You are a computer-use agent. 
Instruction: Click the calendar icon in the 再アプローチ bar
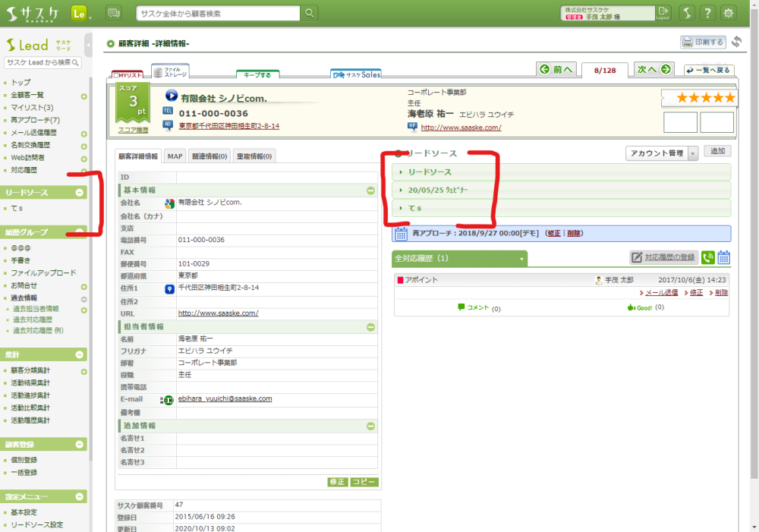coord(401,234)
